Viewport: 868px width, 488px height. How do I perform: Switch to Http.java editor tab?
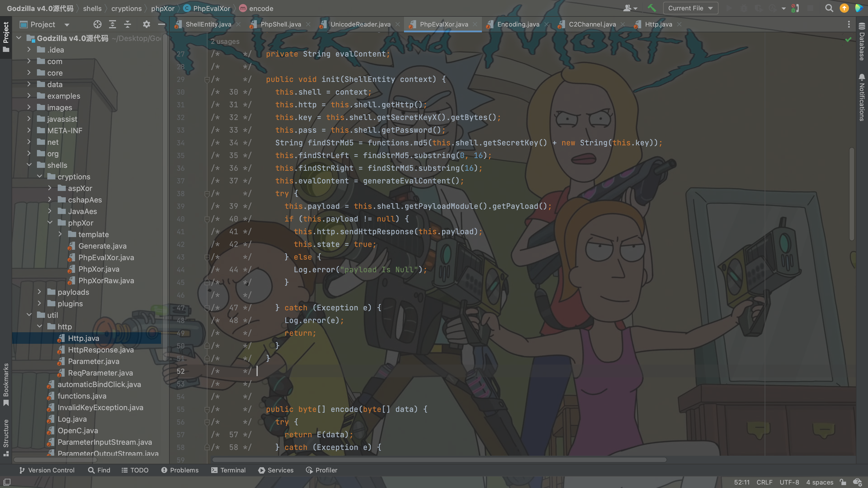(658, 24)
